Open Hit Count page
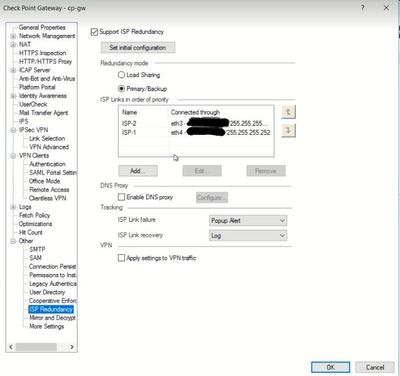 [31, 232]
